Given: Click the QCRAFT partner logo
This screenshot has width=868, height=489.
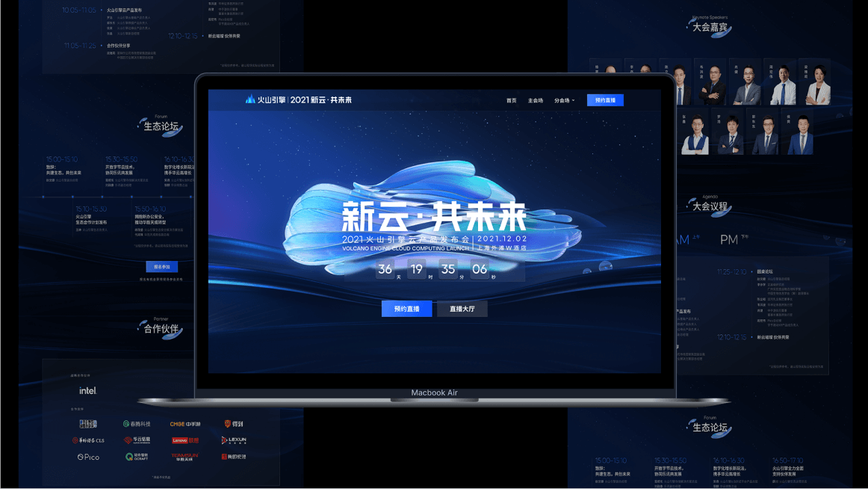Looking at the screenshot, I should point(137,457).
